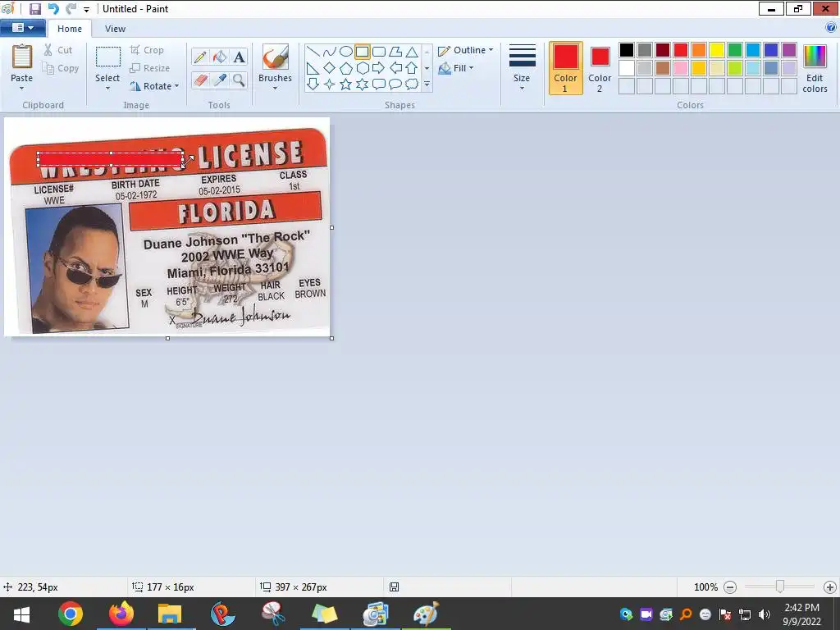The width and height of the screenshot is (840, 630).
Task: Select the Color picker eyedropper tool
Action: point(220,80)
